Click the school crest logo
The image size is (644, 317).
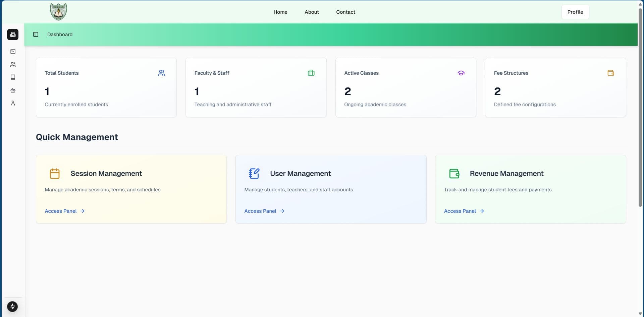[58, 12]
